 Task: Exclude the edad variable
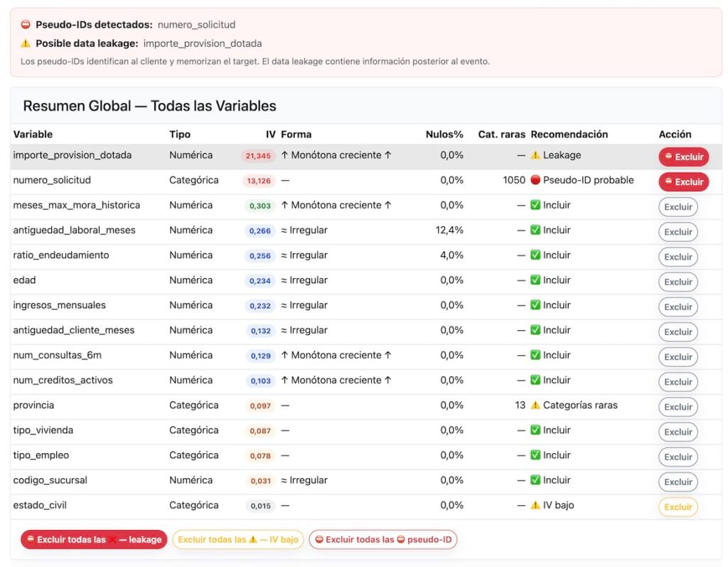pos(678,282)
